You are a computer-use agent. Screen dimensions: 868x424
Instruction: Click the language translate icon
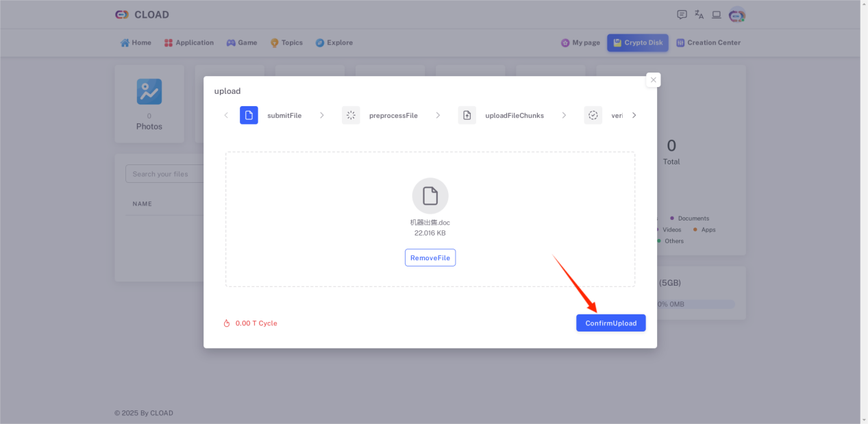(699, 14)
